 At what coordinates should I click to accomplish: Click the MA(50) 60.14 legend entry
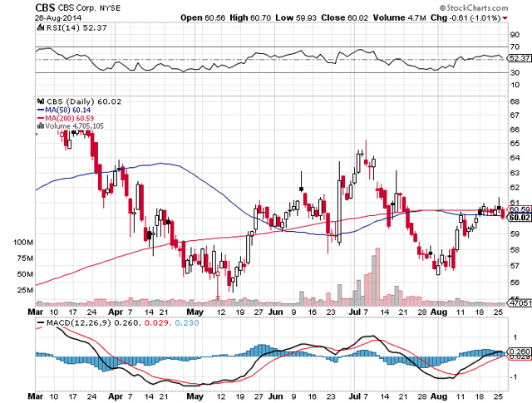(64, 110)
